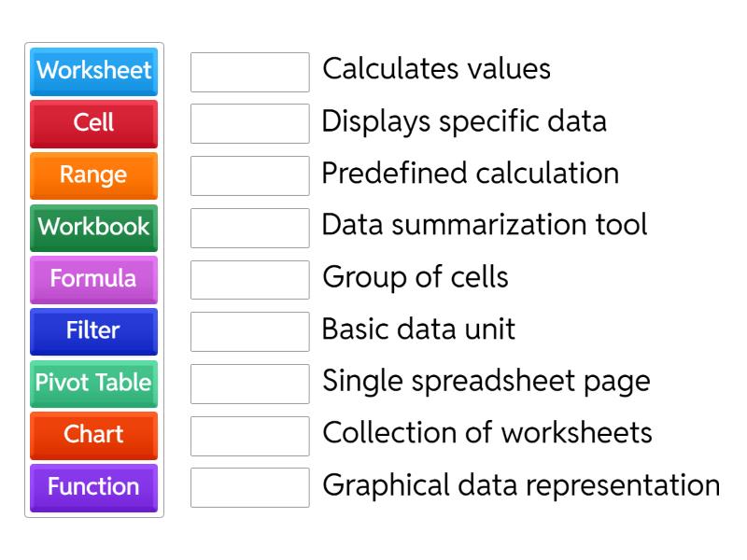
Task: Click the Graphical data representation definition text
Action: (x=520, y=486)
